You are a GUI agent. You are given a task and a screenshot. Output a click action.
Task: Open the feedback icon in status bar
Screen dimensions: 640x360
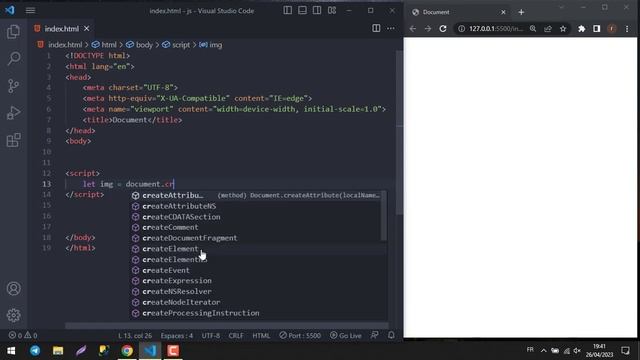click(x=375, y=335)
